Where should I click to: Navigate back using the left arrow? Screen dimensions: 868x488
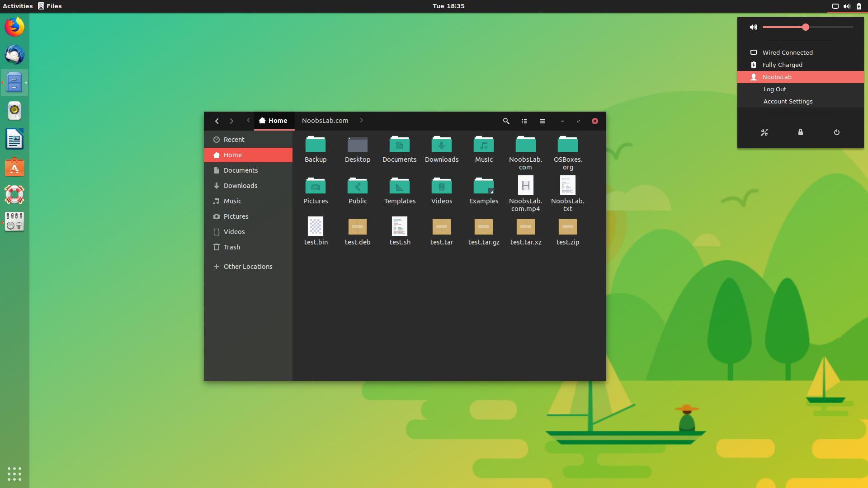click(217, 121)
